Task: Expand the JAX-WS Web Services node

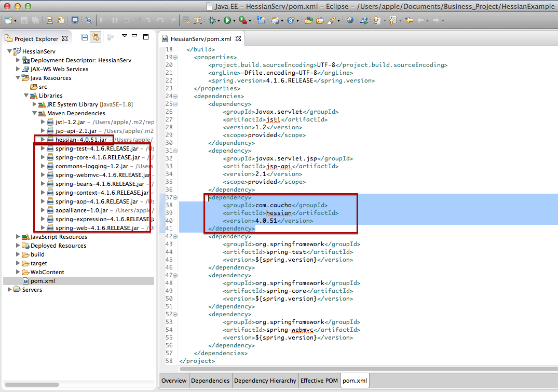Action: (x=18, y=69)
